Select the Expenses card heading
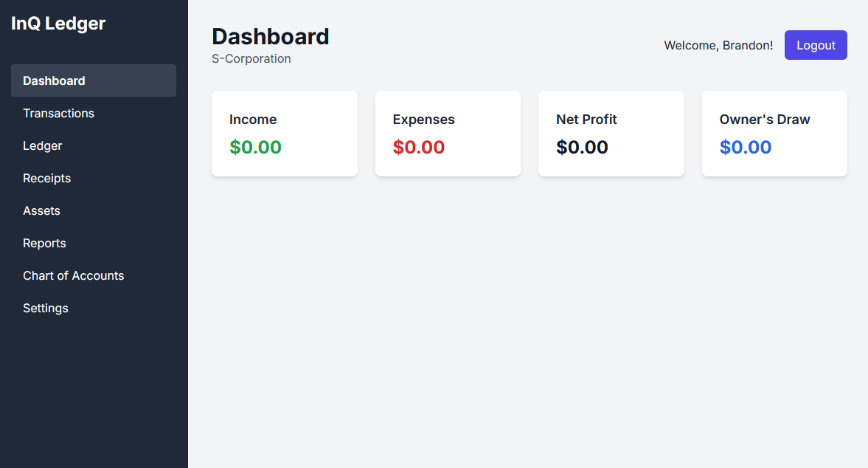Viewport: 868px width, 468px height. coord(423,120)
